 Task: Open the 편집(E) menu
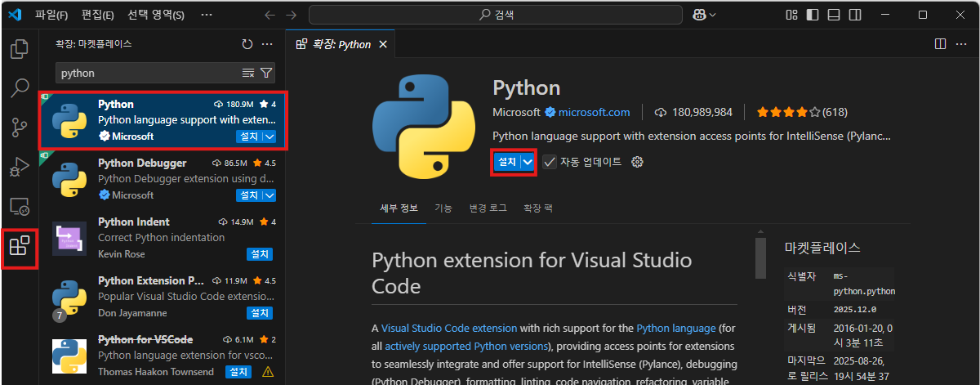98,15
